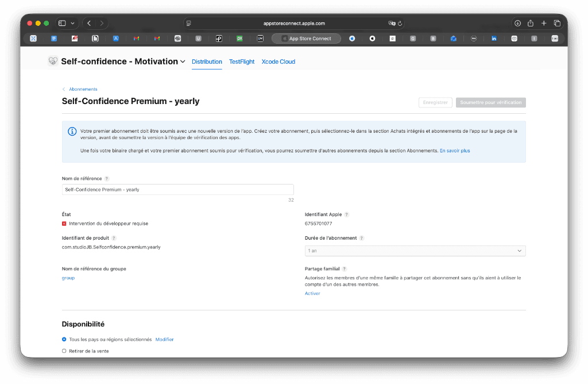588x384 pixels.
Task: Open Safari downloads icon in toolbar
Action: 517,23
